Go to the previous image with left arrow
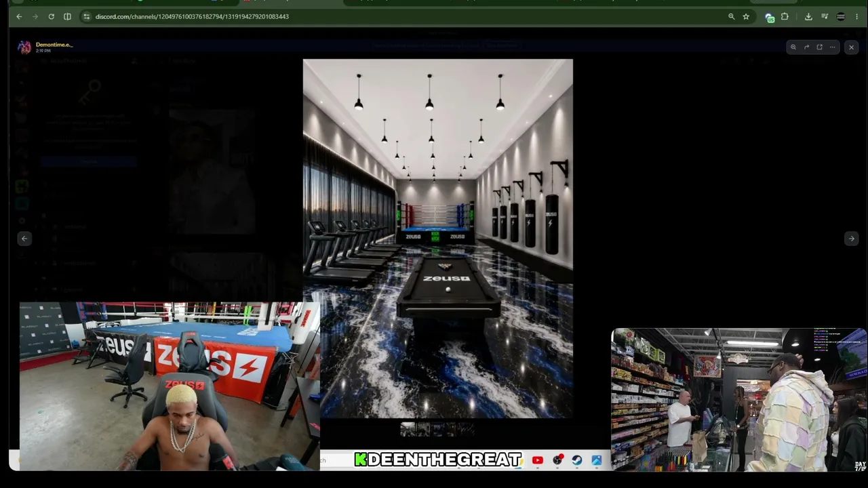 coord(24,238)
